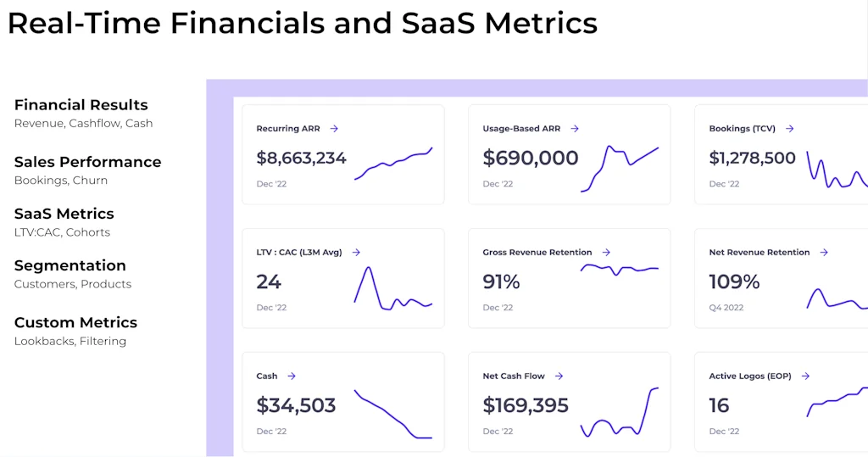Click the arrow icon next to Cash
The width and height of the screenshot is (868, 457).
pyautogui.click(x=292, y=376)
